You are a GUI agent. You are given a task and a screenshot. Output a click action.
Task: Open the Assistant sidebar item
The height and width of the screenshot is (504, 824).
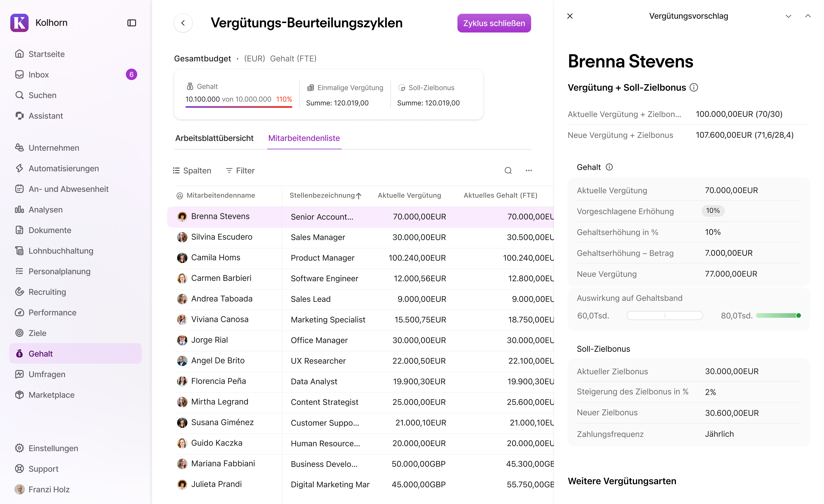click(x=46, y=116)
